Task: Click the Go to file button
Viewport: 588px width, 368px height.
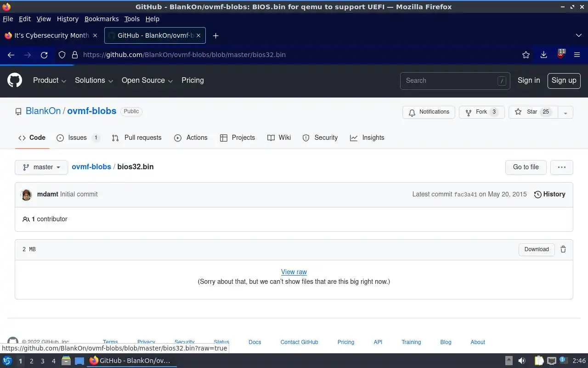Action: pos(526,167)
